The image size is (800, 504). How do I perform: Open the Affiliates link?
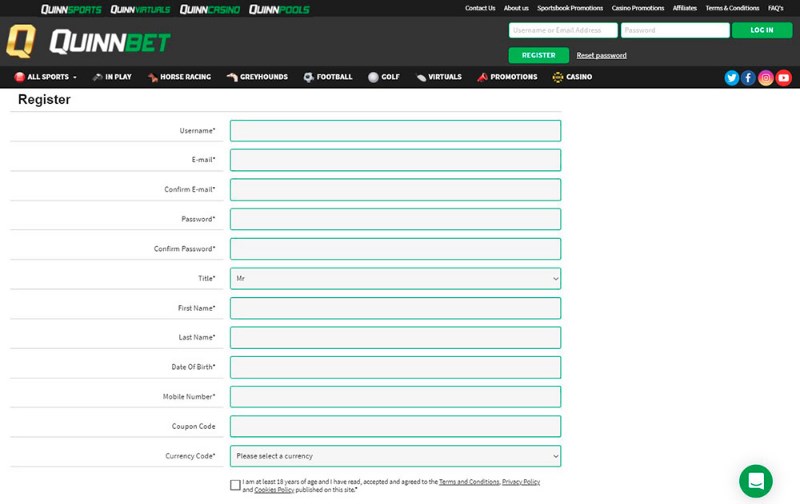pos(685,8)
